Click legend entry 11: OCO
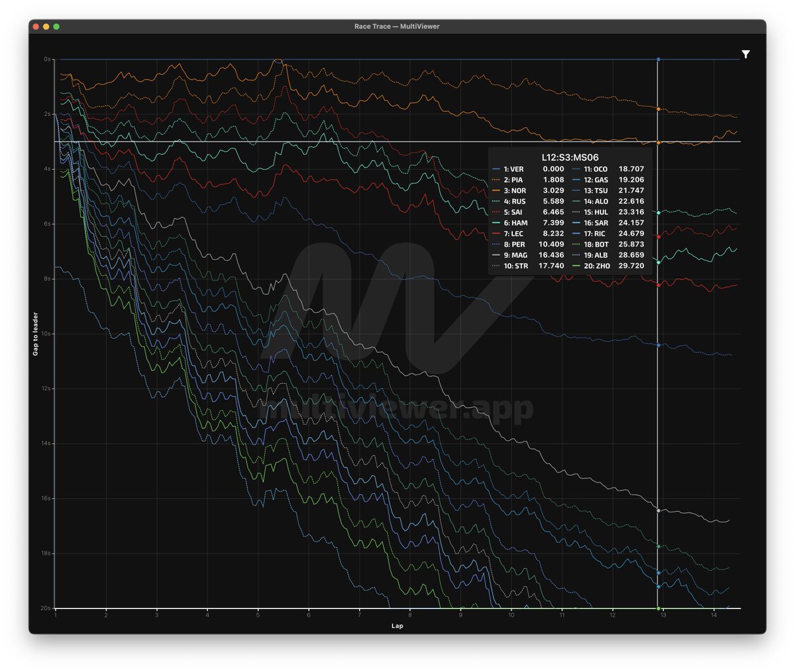Screen dimensions: 795x672 [596, 169]
